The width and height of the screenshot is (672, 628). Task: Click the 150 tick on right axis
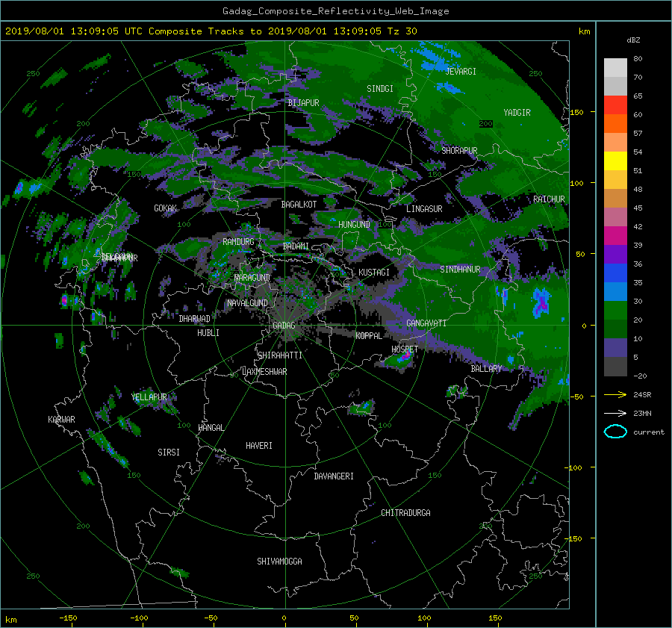click(577, 112)
